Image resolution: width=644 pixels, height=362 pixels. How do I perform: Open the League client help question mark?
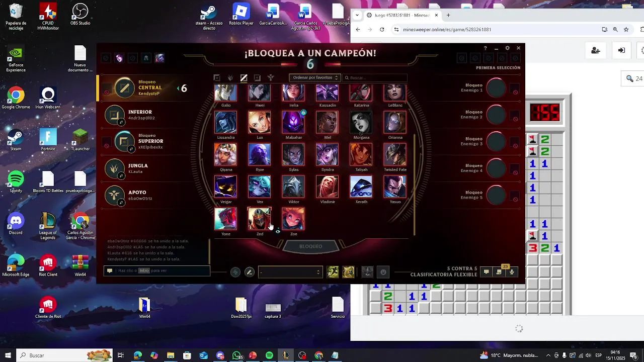click(x=485, y=48)
